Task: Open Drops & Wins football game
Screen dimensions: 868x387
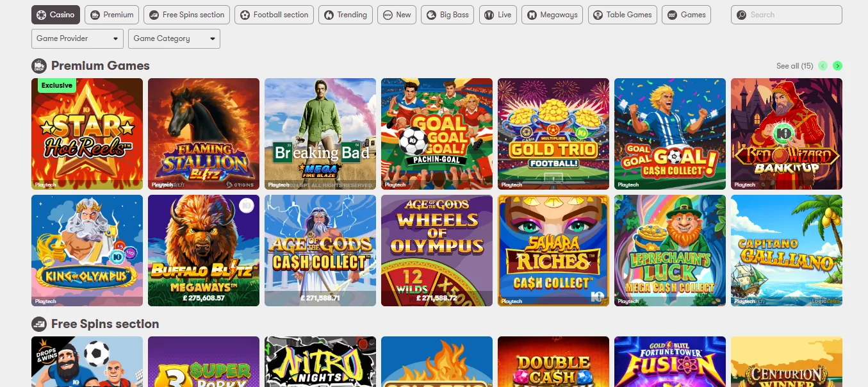Action: point(87,362)
